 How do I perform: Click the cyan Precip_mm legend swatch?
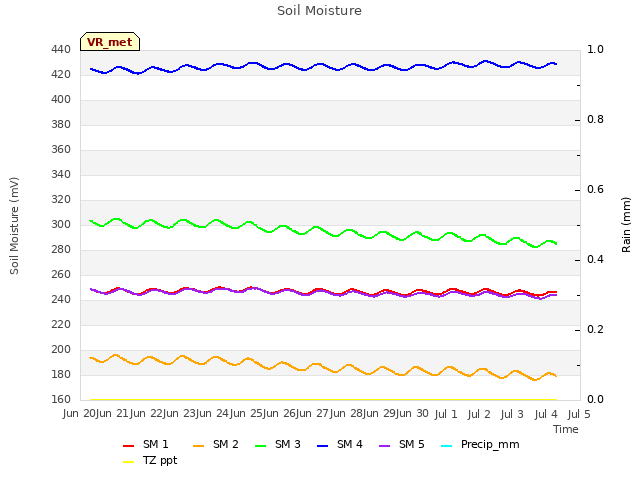447,446
